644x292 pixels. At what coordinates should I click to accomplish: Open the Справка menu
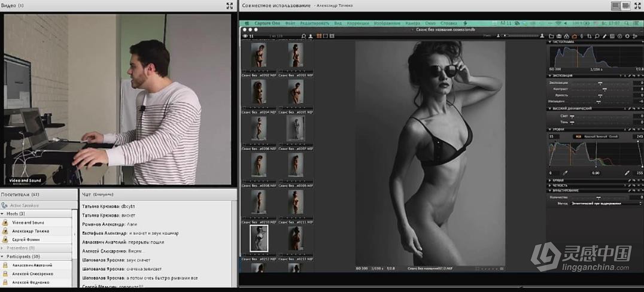tap(448, 23)
